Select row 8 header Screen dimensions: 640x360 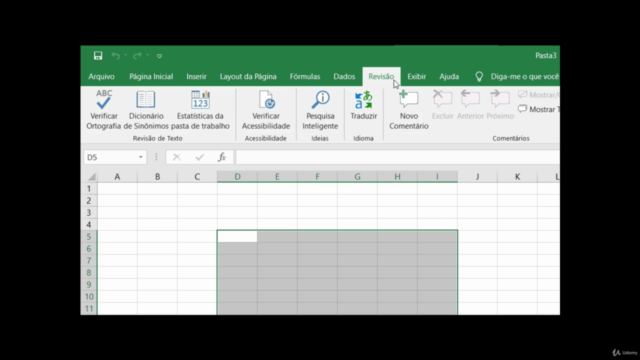click(89, 273)
